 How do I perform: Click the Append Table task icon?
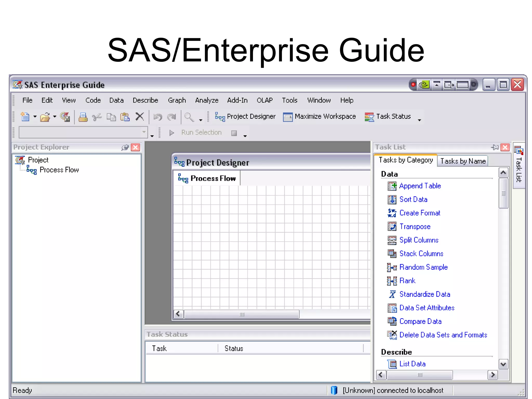point(392,186)
